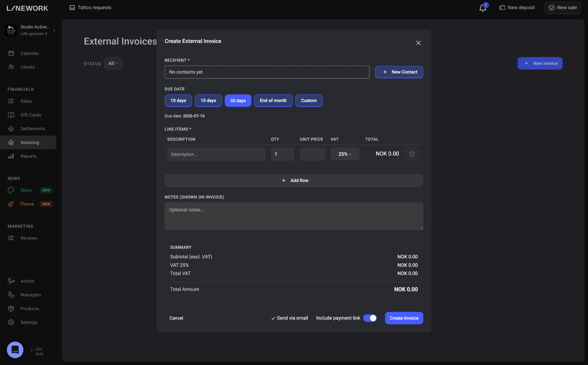Image resolution: width=588 pixels, height=365 pixels.
Task: Click the Studio Active avatar thumbnail
Action: click(11, 30)
